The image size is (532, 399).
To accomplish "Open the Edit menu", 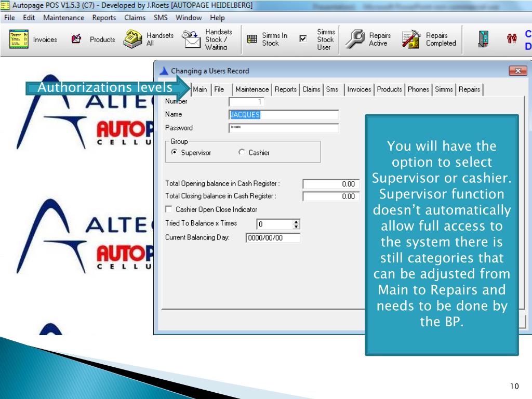I will 29,18.
